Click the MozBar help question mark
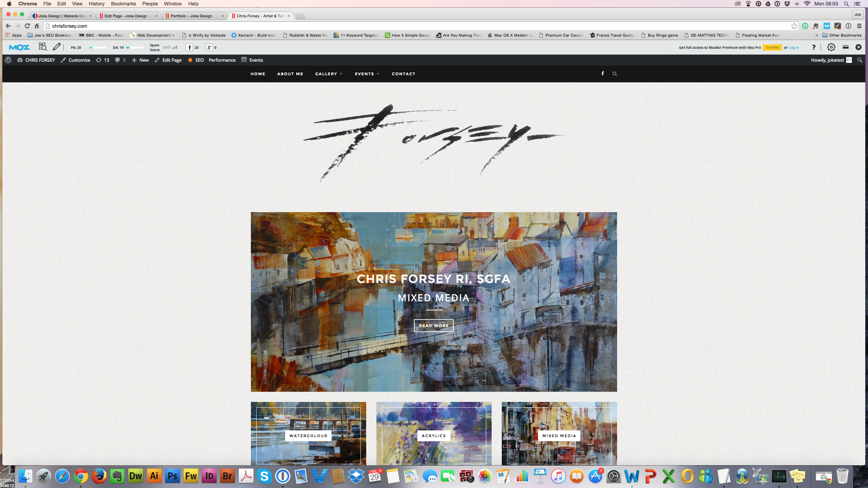 (x=813, y=47)
